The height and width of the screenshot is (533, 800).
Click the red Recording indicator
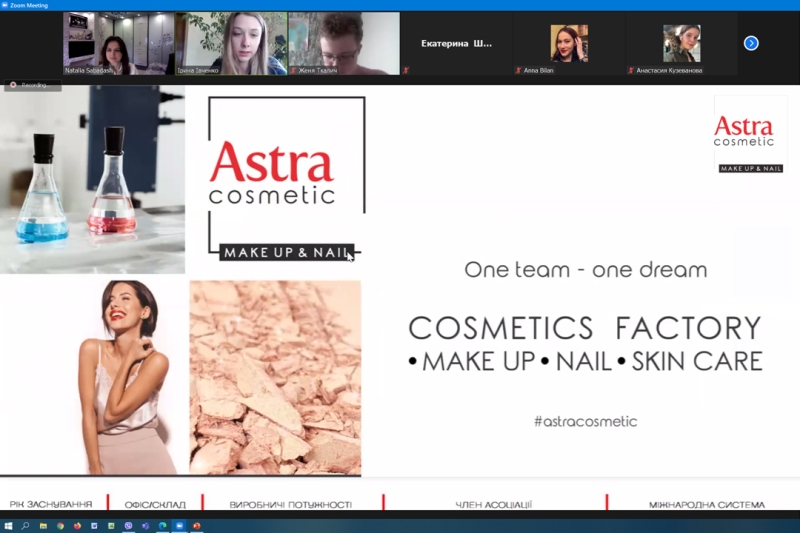coord(32,85)
